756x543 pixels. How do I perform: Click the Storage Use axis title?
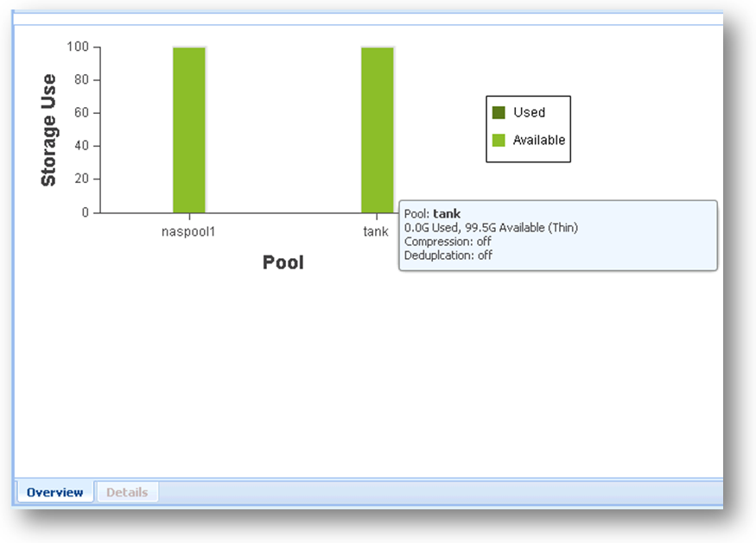[49, 130]
